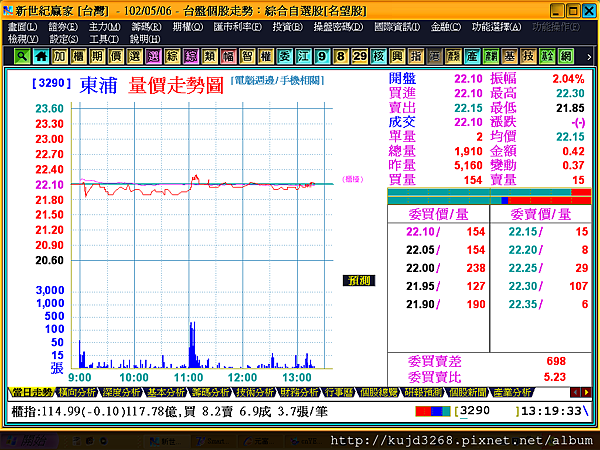Open the 畫面(L) menu
Screen dimensions: 600x450
[x=23, y=27]
